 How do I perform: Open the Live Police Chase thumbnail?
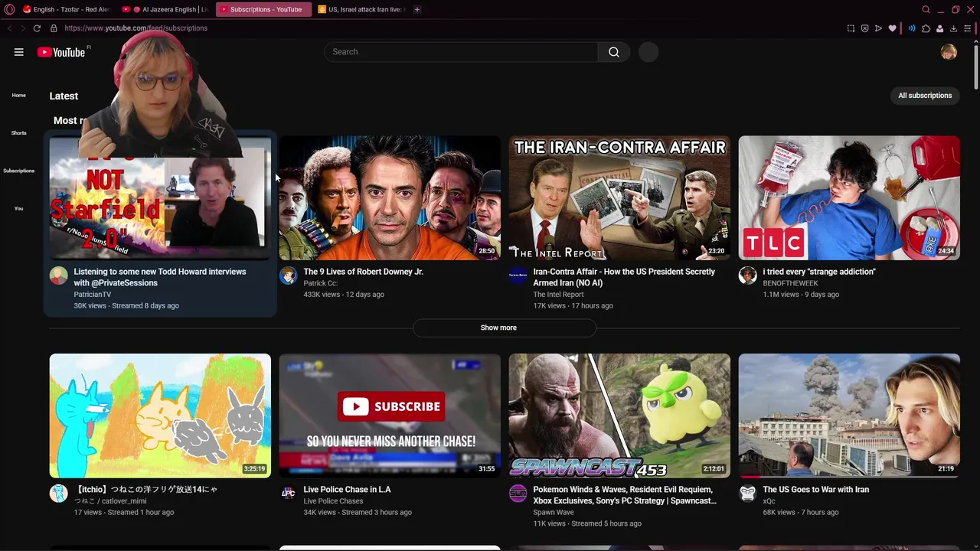tap(390, 416)
